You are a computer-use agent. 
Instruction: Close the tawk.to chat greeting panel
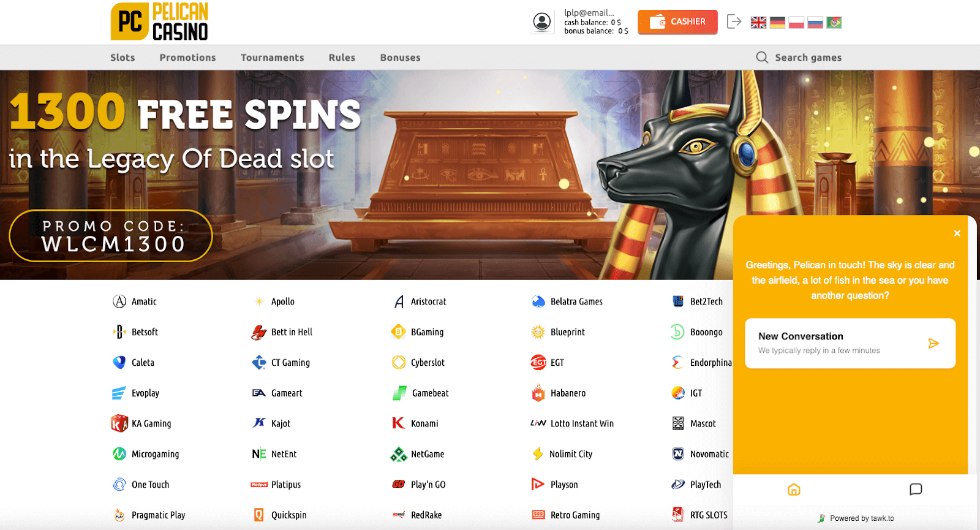pos(957,233)
